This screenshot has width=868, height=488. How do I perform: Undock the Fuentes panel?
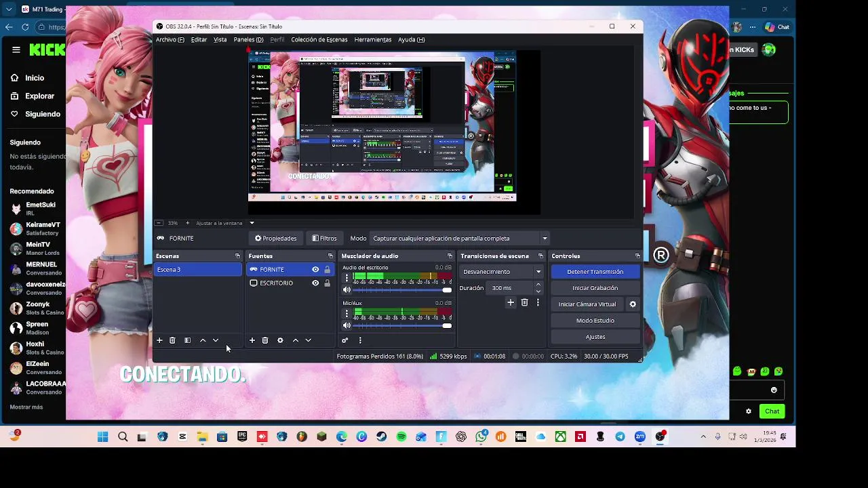coord(330,256)
